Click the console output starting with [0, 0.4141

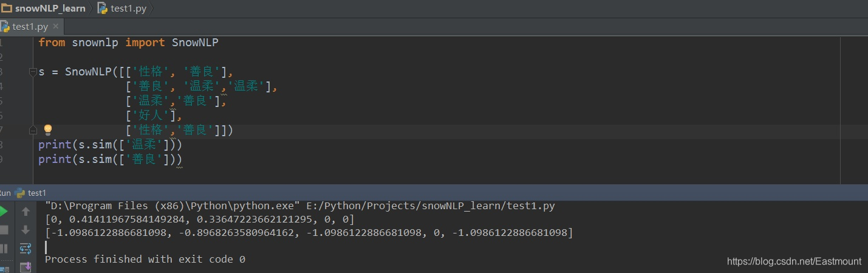[x=200, y=219]
